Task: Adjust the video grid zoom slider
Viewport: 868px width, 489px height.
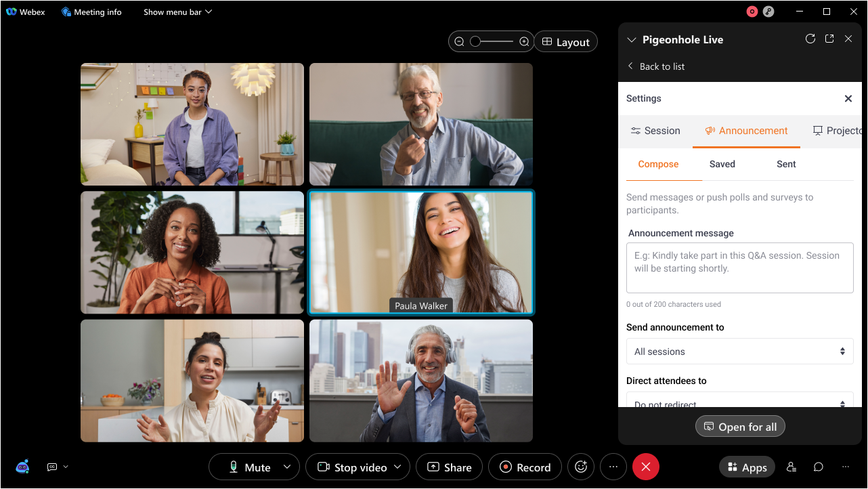Action: pyautogui.click(x=492, y=42)
